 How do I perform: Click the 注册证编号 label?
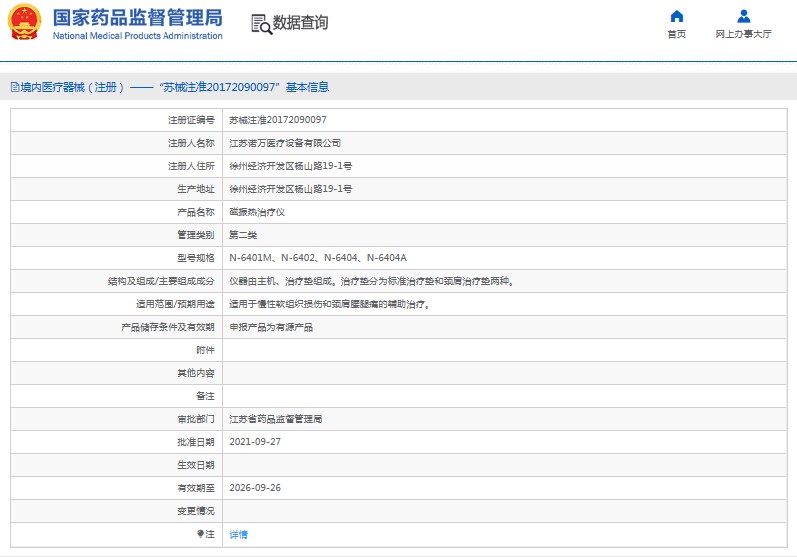tap(191, 120)
